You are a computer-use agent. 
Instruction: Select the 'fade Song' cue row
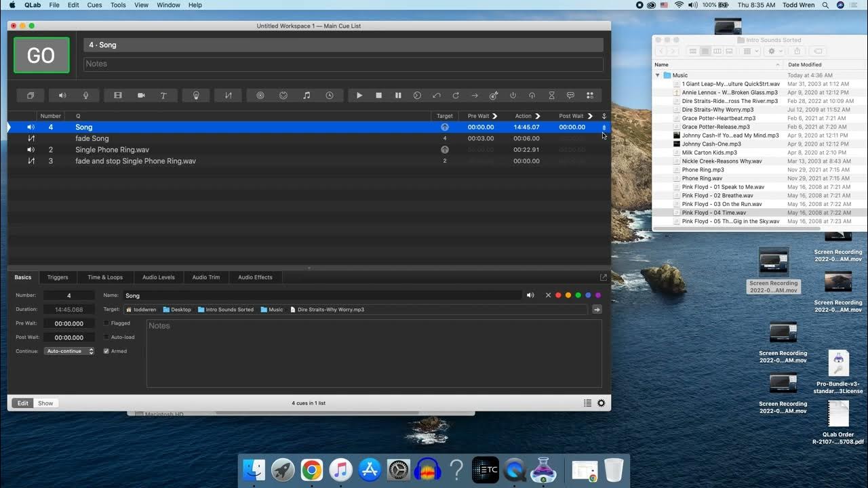pos(309,138)
